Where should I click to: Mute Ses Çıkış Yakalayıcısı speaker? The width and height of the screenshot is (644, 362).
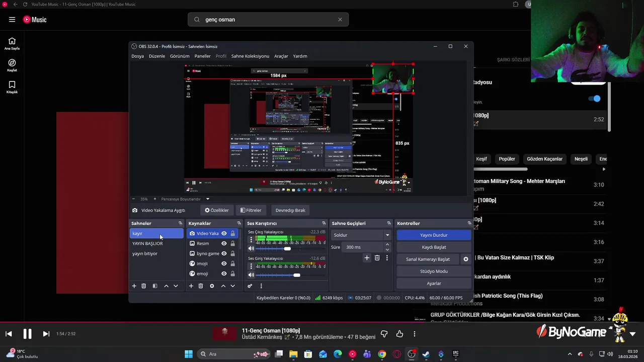(251, 248)
